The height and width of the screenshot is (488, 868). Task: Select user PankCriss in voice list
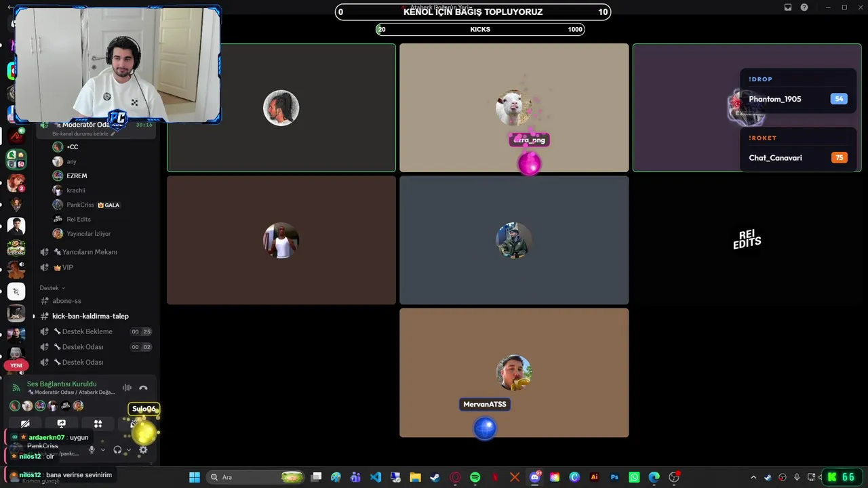click(x=102, y=205)
